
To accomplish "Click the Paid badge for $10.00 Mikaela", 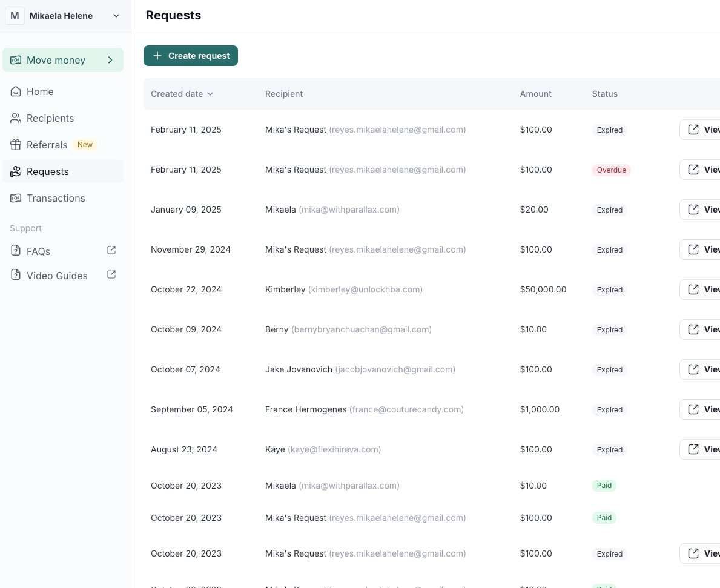I will [x=604, y=486].
